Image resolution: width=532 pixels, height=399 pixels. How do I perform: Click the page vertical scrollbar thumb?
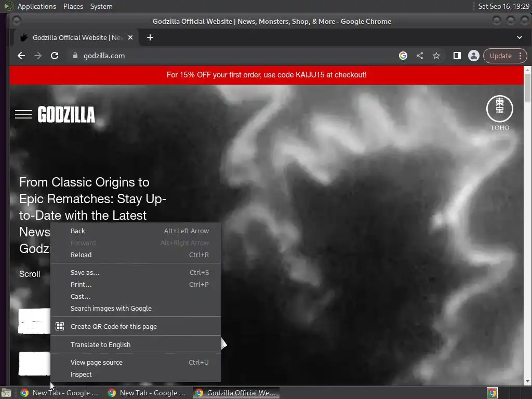[x=527, y=87]
